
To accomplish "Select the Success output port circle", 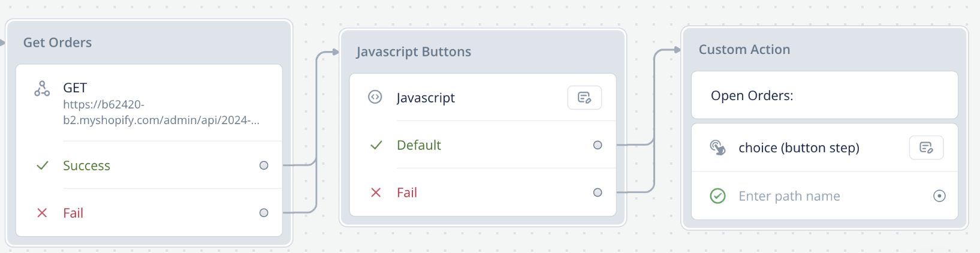I will [264, 165].
